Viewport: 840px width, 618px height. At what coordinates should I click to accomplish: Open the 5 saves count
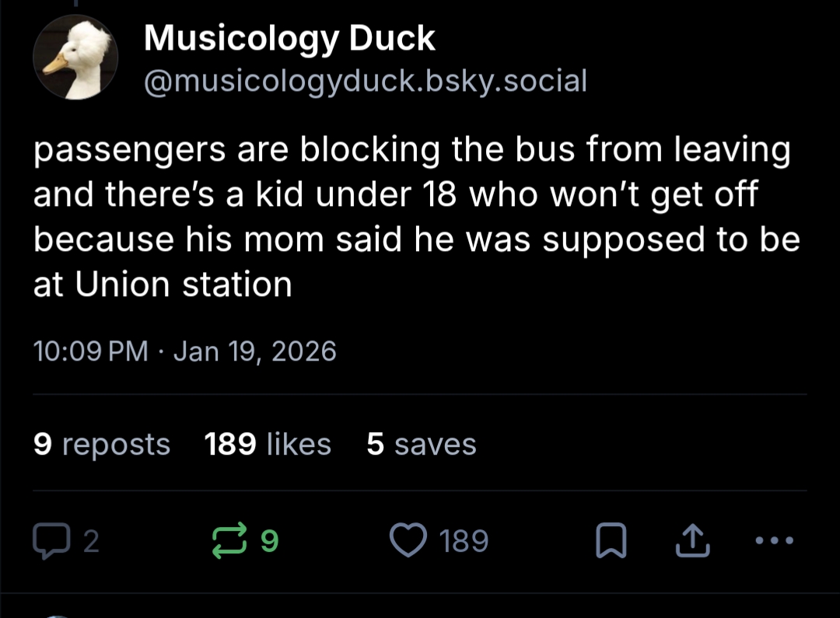coord(421,444)
